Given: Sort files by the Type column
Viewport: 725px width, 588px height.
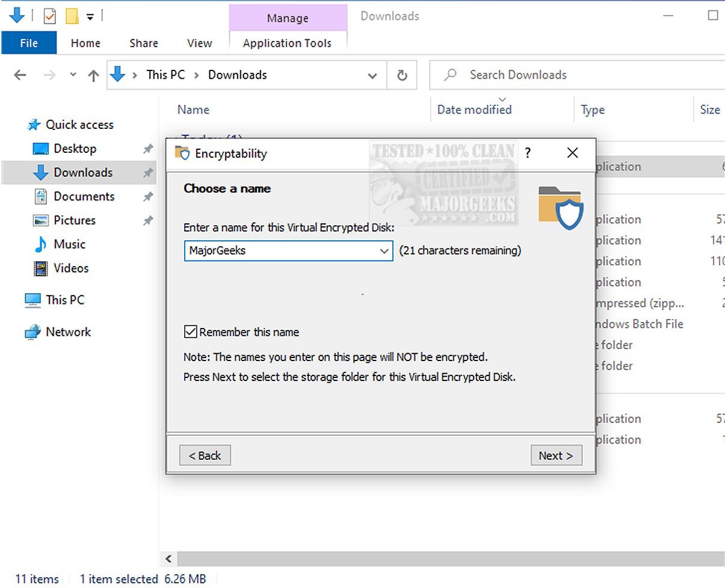Looking at the screenshot, I should click(593, 110).
